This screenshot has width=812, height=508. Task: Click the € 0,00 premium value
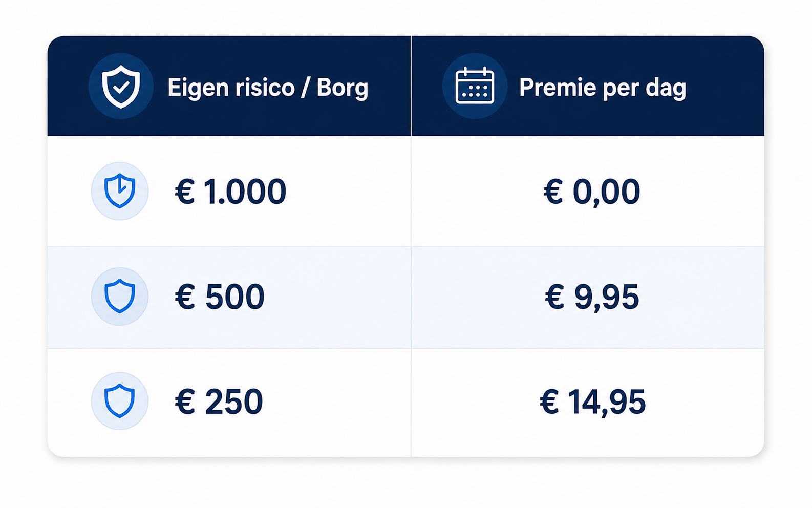(x=592, y=192)
